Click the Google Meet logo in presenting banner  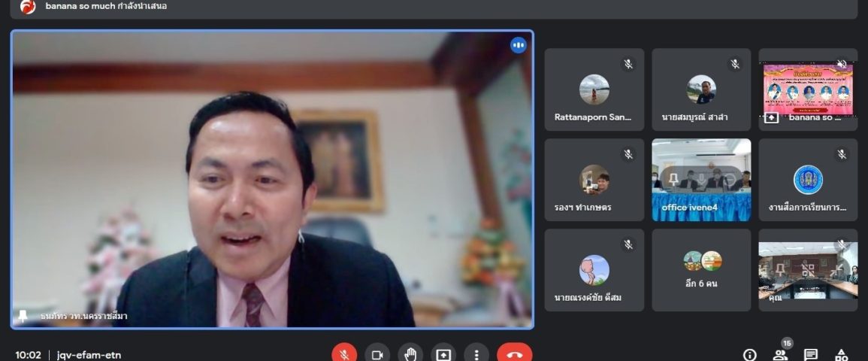28,7
